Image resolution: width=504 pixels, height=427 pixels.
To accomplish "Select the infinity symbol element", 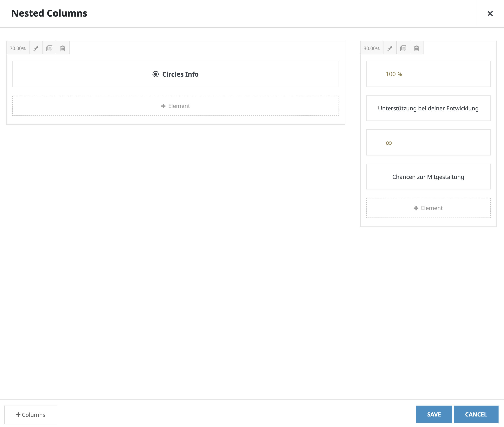I will [389, 143].
